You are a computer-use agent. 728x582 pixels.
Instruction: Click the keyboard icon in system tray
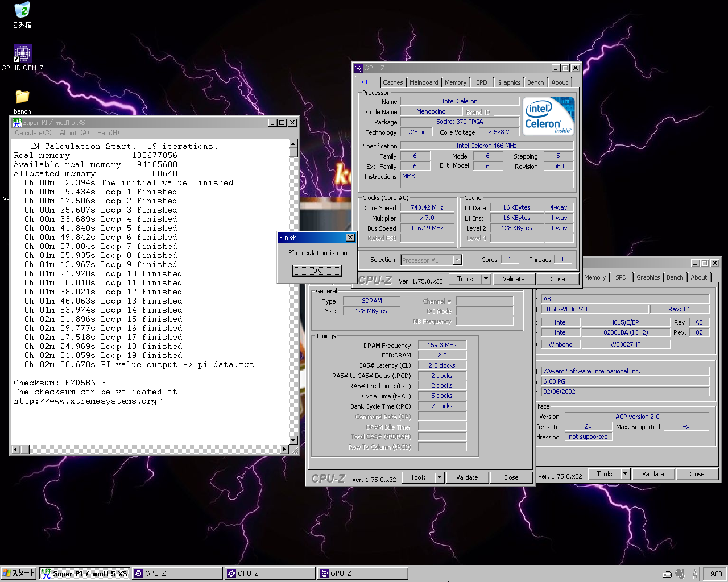pos(667,574)
